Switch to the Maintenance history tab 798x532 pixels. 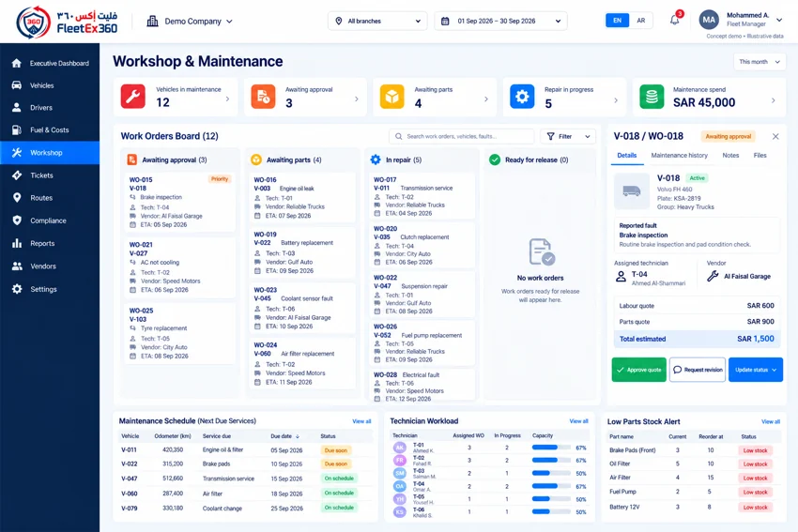680,156
